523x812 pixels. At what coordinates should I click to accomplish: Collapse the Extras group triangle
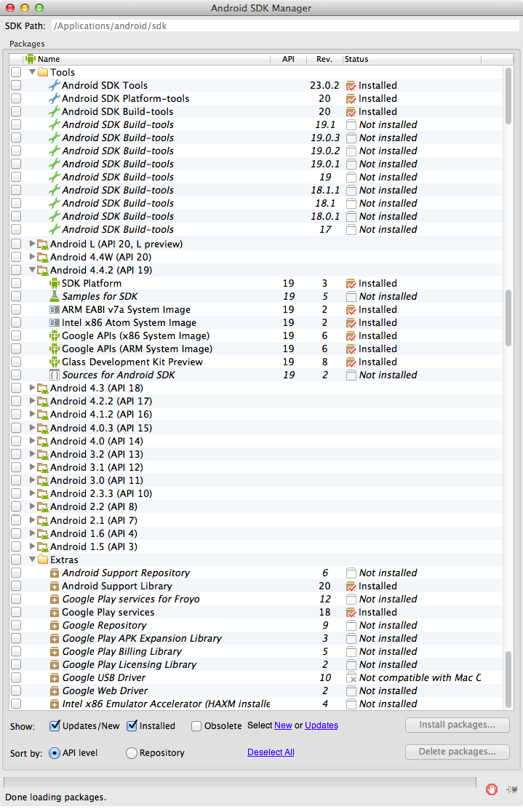point(33,560)
